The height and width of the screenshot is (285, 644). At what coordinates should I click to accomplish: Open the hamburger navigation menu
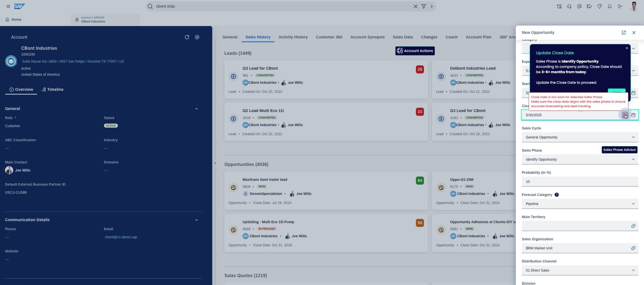click(x=8, y=6)
